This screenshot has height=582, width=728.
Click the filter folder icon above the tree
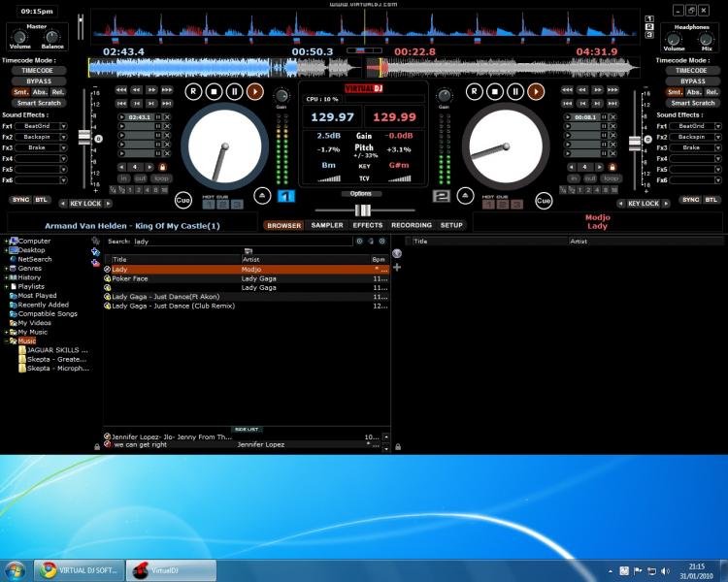(96, 241)
